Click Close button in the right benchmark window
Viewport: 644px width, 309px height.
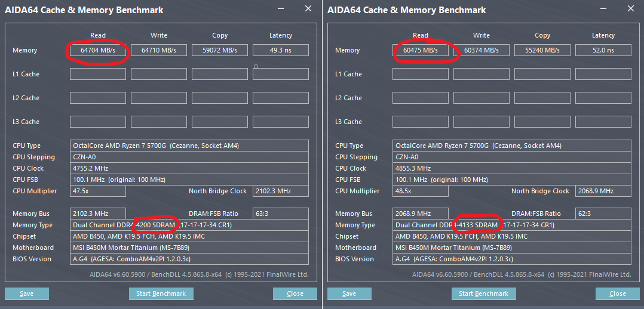(x=618, y=293)
